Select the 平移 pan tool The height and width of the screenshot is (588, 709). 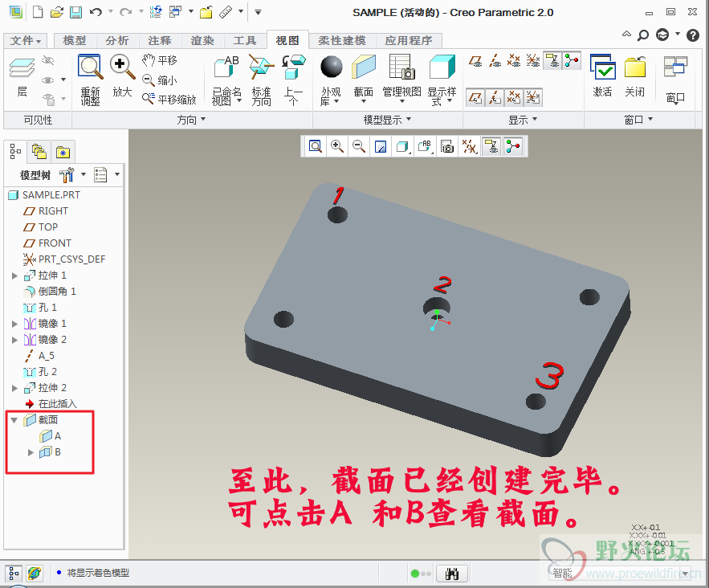(159, 60)
